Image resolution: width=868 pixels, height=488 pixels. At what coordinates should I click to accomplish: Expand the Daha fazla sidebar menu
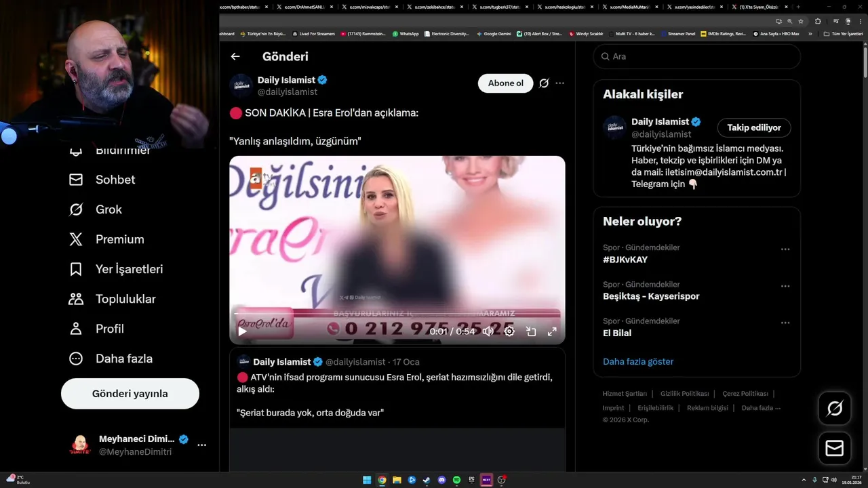point(111,359)
